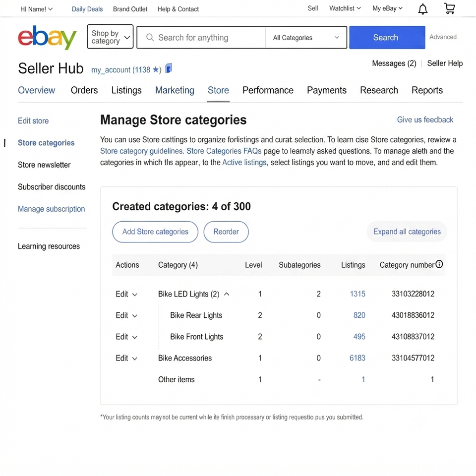Click Expand all categories button
476x476 pixels.
tap(407, 232)
